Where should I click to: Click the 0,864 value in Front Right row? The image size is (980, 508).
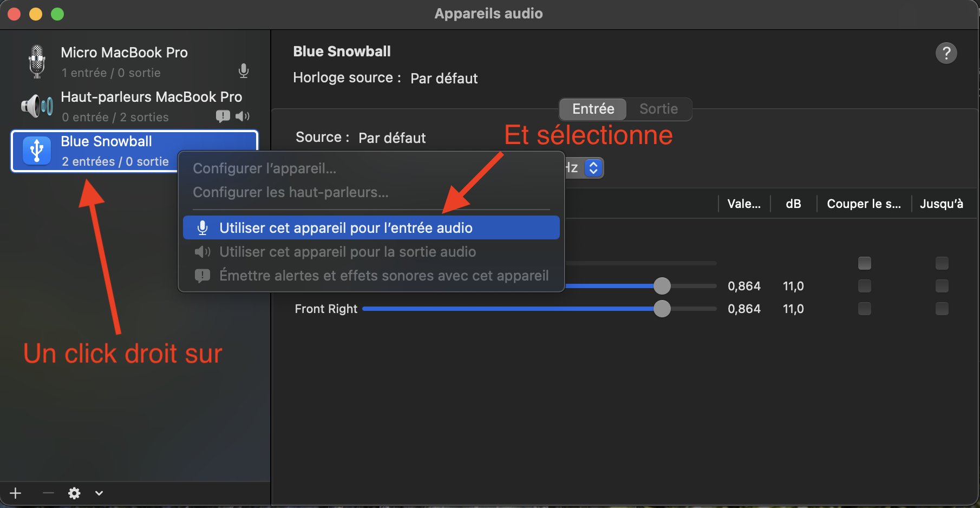(x=744, y=309)
